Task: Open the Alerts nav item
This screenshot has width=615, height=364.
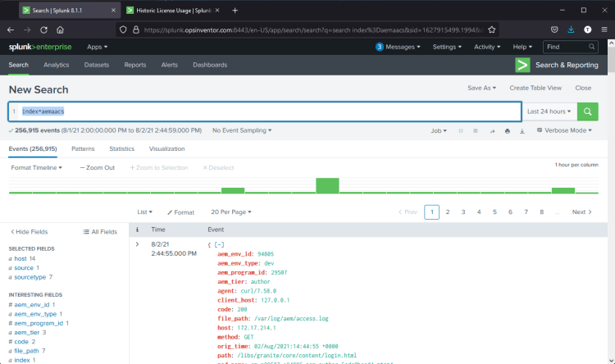Action: pos(170,65)
